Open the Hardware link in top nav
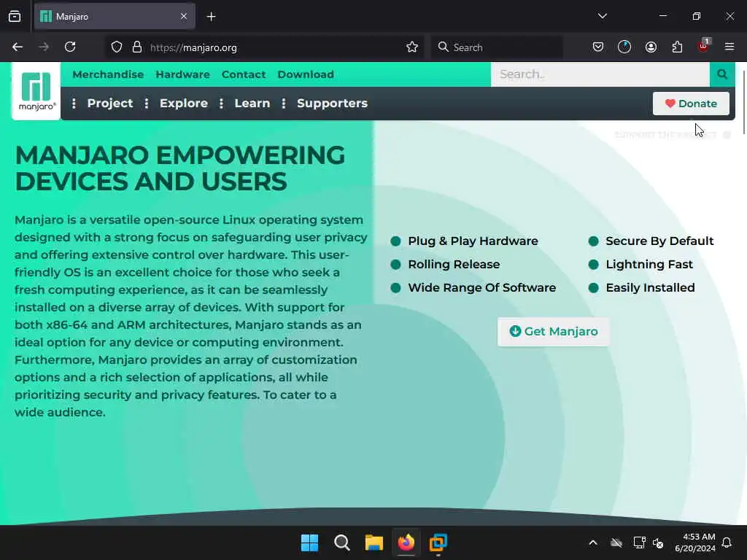The image size is (747, 560). click(182, 74)
